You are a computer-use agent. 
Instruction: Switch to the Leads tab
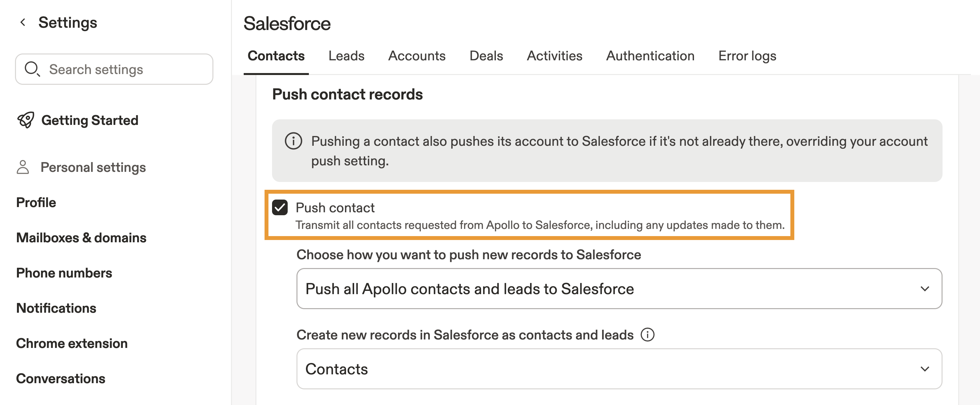tap(346, 56)
